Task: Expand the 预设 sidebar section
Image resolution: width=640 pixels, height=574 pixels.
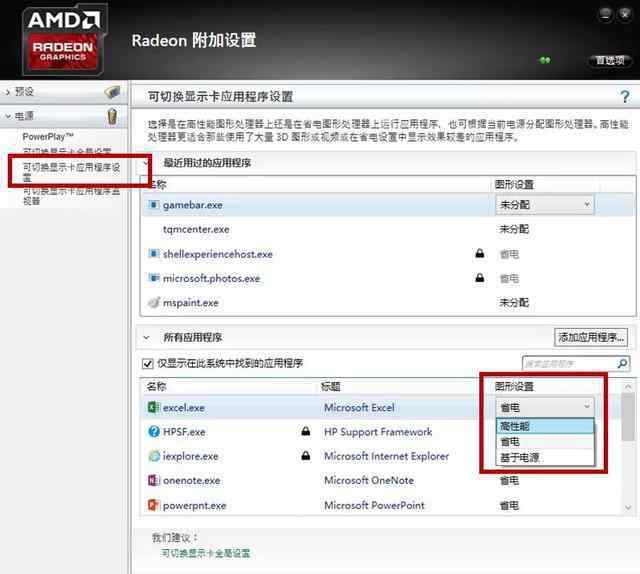Action: (8, 92)
